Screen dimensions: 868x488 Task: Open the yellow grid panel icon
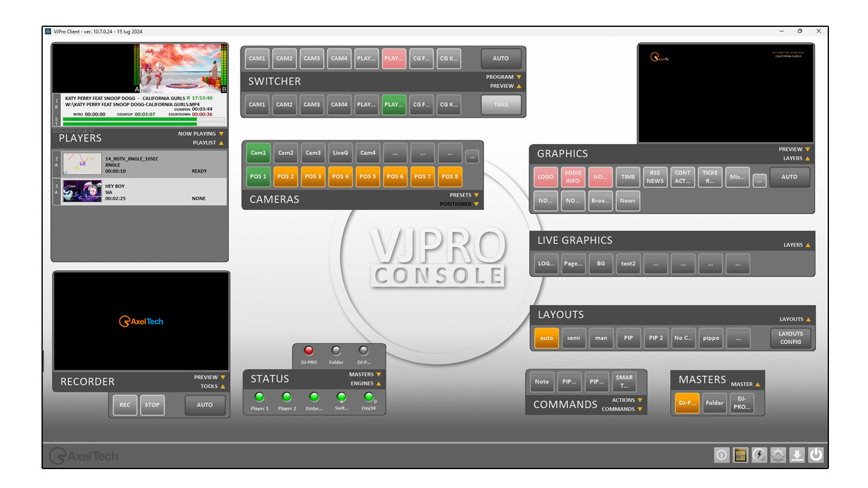click(x=740, y=455)
